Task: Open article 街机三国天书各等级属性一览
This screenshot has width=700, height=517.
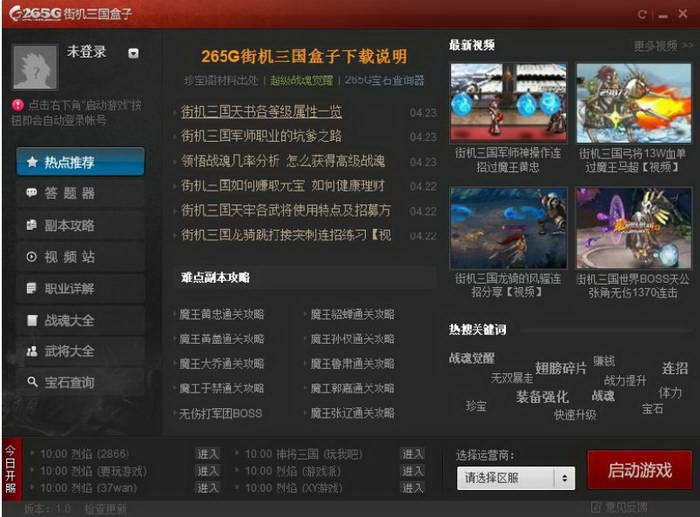Action: click(x=262, y=111)
